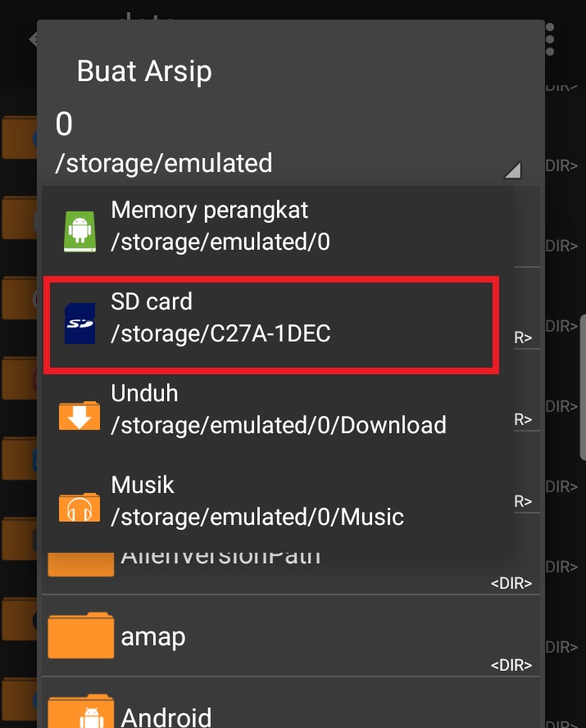
Task: Open the three-dot overflow menu
Action: coord(550,38)
